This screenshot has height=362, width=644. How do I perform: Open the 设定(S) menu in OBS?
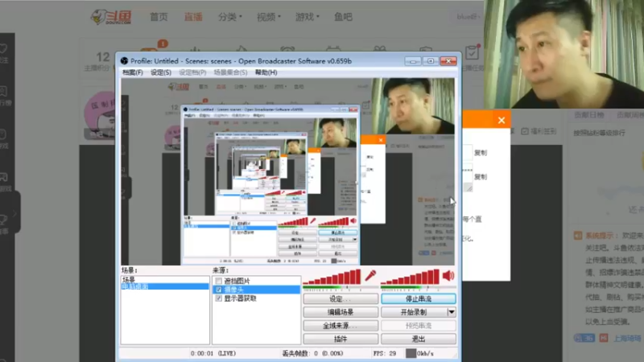pos(160,72)
